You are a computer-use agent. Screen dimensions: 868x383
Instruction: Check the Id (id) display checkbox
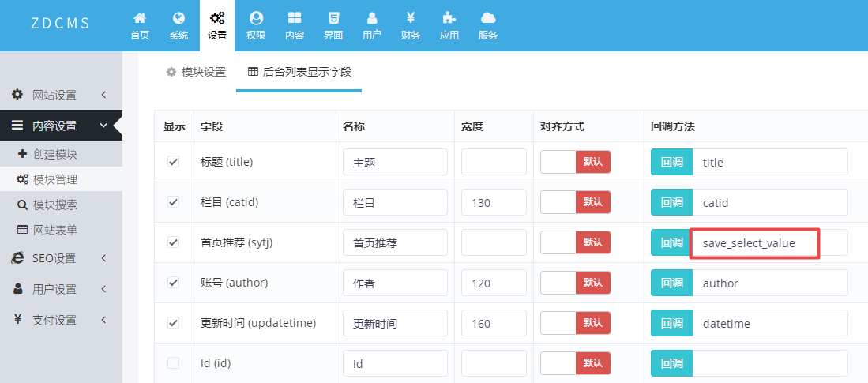(x=173, y=363)
